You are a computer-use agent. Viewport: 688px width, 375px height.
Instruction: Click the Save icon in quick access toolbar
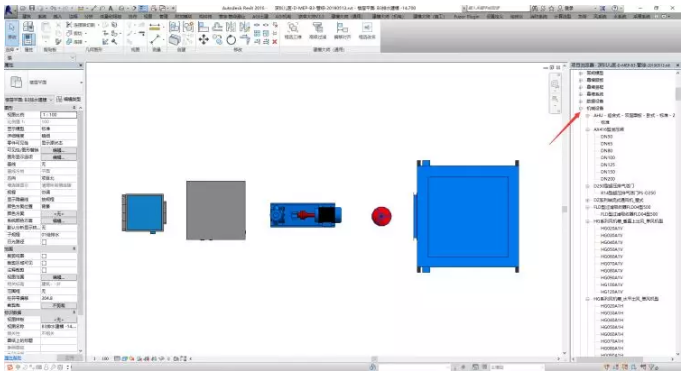coord(32,8)
